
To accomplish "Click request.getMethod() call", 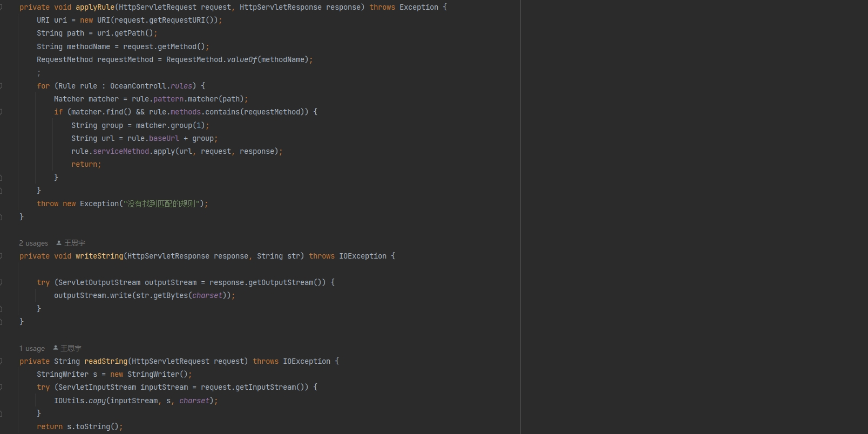I will [x=164, y=46].
